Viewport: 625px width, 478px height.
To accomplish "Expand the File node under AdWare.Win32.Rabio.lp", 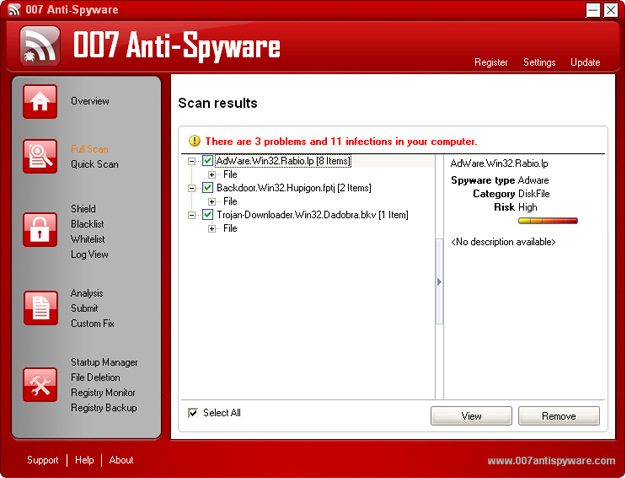I will 212,175.
